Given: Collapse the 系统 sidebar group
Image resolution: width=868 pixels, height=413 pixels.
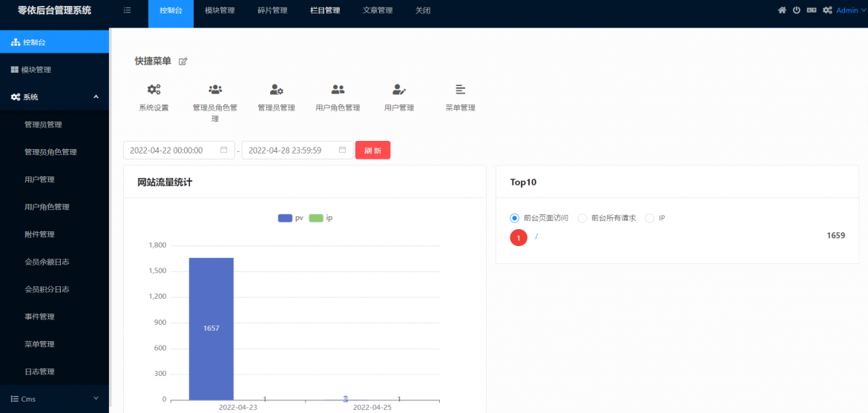Looking at the screenshot, I should pyautogui.click(x=54, y=97).
